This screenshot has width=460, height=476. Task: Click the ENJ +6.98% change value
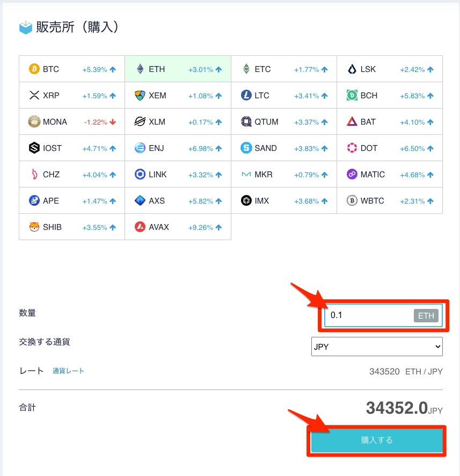click(200, 148)
